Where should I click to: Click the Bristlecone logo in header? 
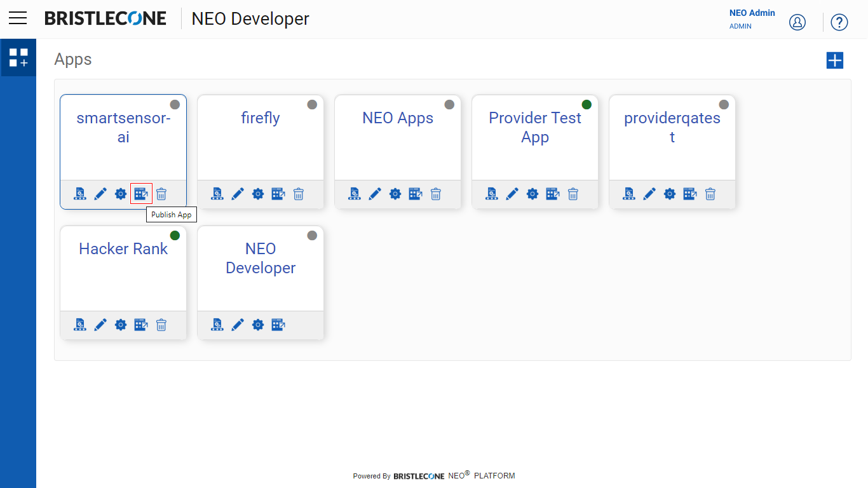tap(105, 18)
